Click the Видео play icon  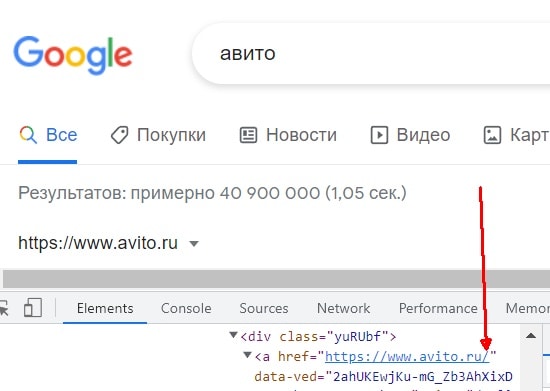click(x=379, y=135)
